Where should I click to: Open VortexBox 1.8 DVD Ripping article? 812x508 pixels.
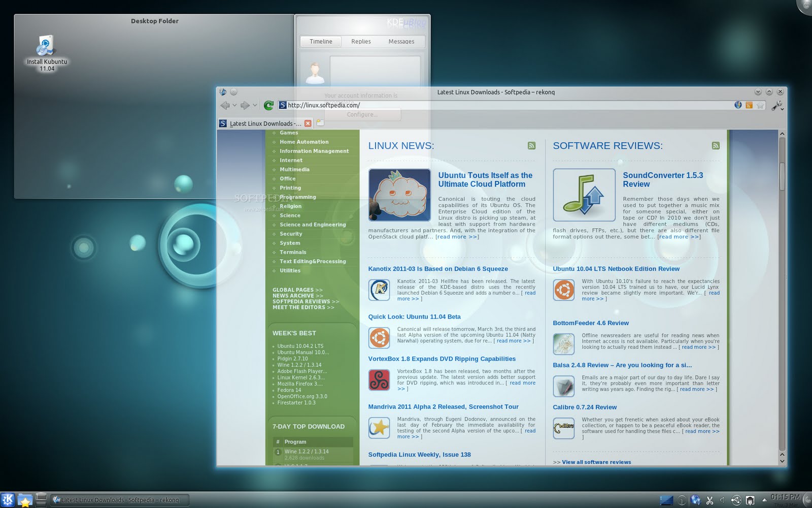(442, 359)
